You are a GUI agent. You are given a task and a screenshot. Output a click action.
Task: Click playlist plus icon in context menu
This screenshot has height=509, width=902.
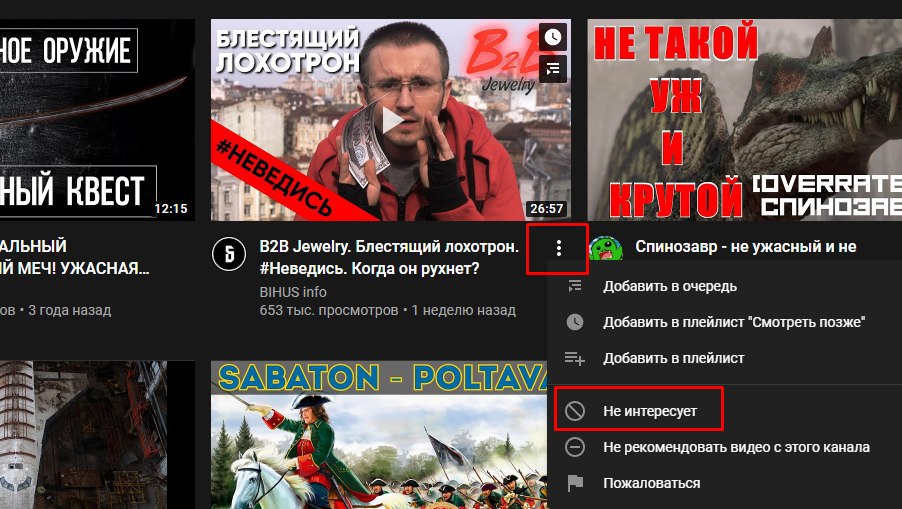(575, 358)
